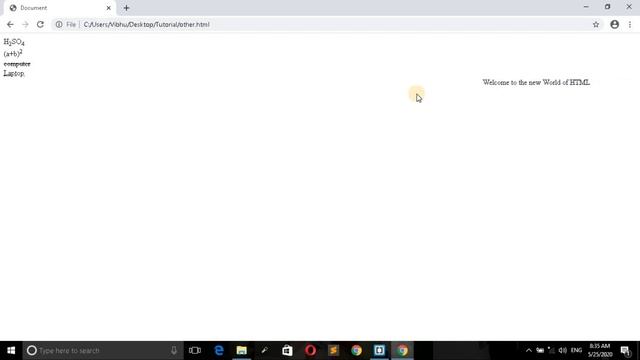640x360 pixels.
Task: Open the battery status tray icon
Action: pos(540,350)
